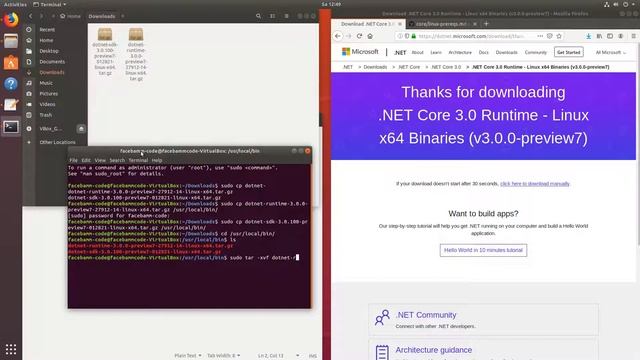The width and height of the screenshot is (640, 360).
Task: Open the Ln 2, Col cursor position dropdown
Action: pyautogui.click(x=278, y=356)
